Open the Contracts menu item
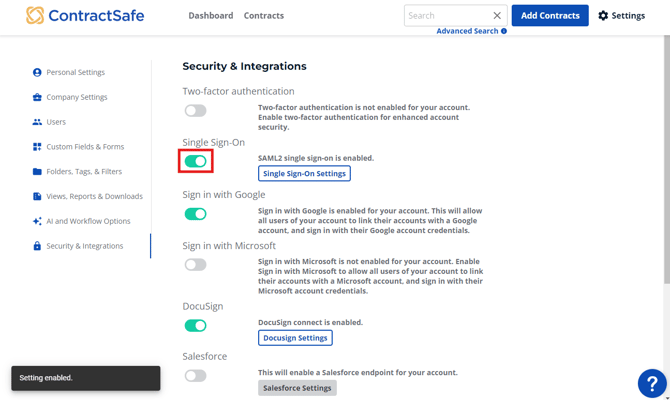This screenshot has height=400, width=670. pos(264,16)
